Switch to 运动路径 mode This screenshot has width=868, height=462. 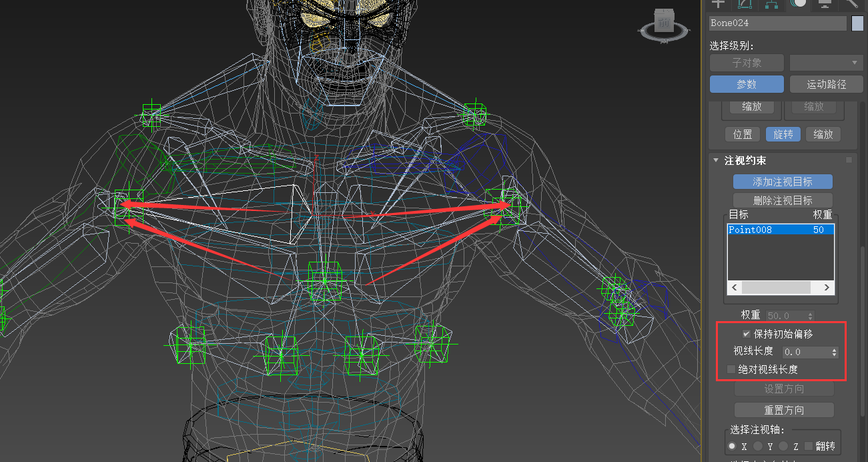point(826,84)
